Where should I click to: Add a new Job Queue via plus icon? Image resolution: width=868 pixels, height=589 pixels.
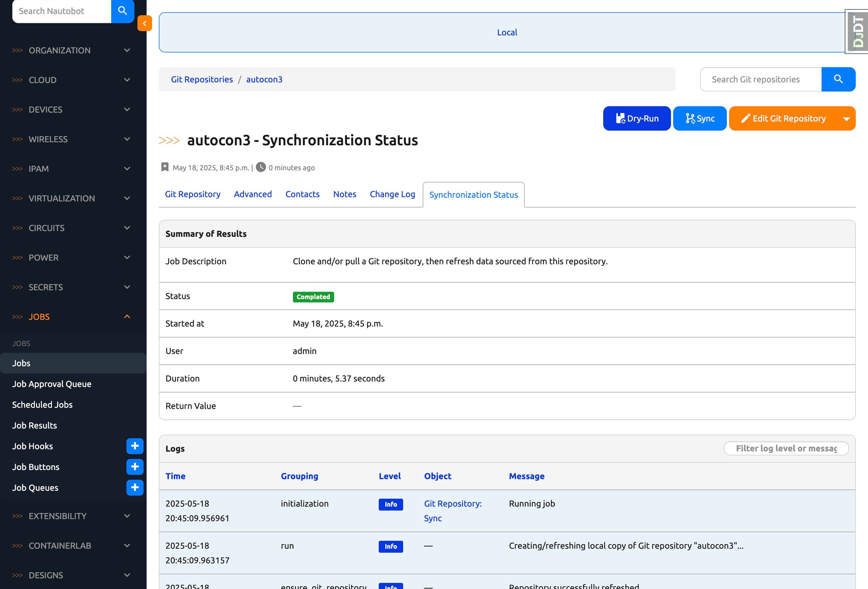(x=135, y=487)
